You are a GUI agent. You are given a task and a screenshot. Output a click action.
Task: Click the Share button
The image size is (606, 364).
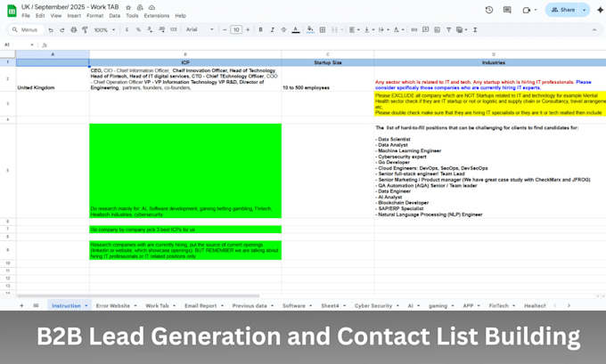coord(563,10)
